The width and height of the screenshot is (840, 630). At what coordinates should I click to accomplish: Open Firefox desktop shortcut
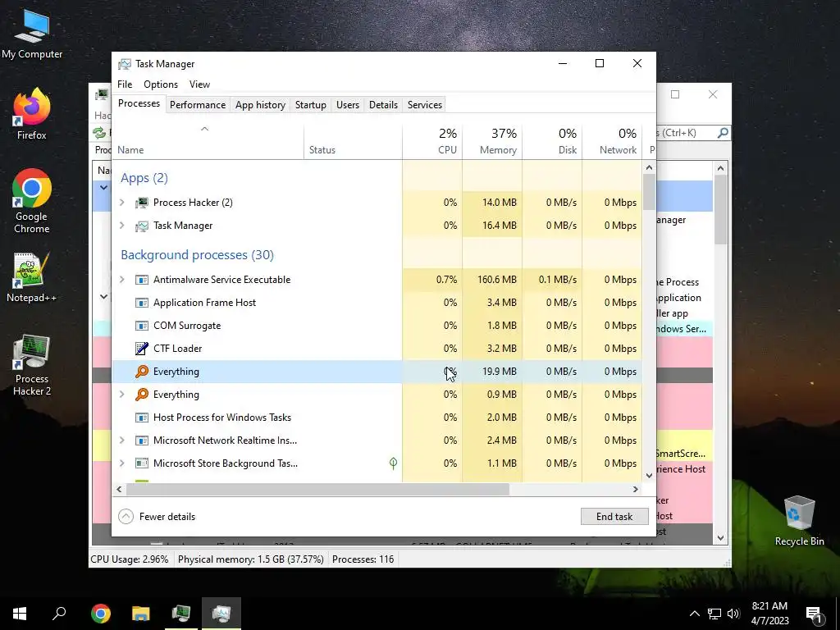coord(32,114)
